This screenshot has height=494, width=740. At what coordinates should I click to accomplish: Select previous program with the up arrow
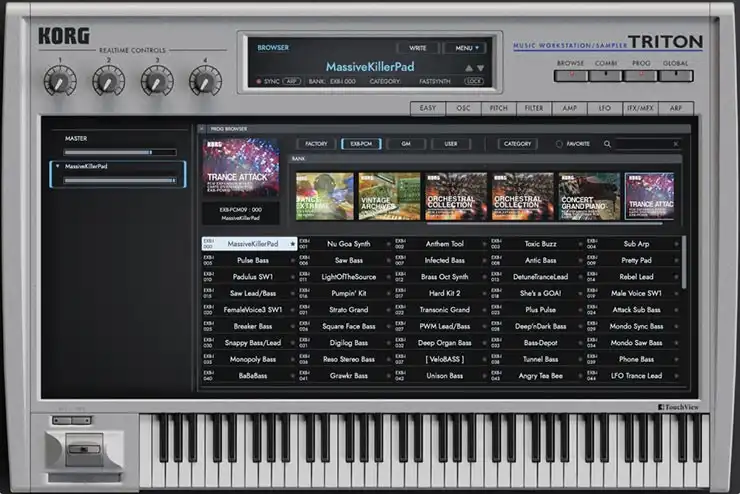click(469, 68)
